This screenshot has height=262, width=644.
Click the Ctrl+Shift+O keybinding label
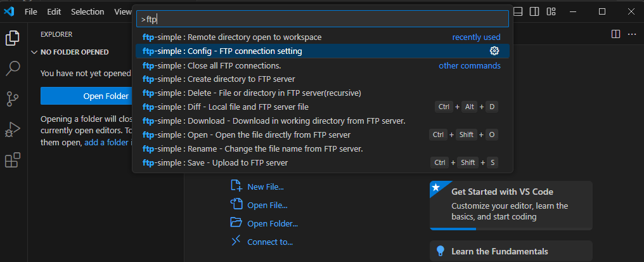coord(464,135)
